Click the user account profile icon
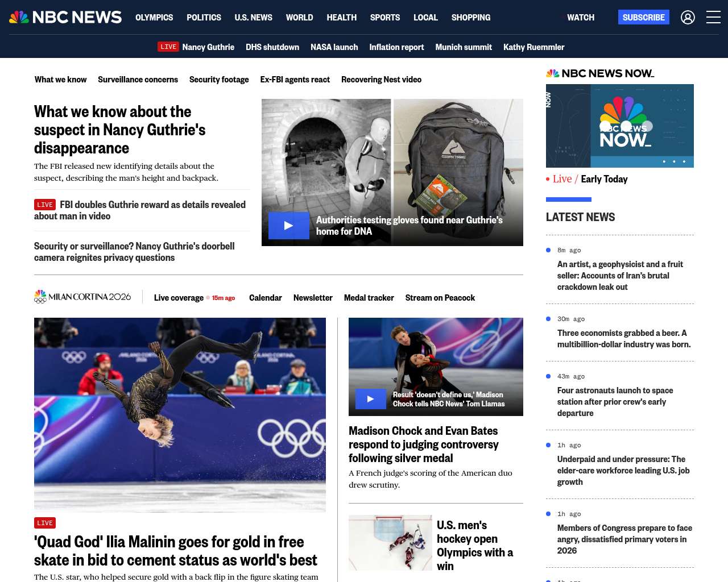 (x=688, y=18)
